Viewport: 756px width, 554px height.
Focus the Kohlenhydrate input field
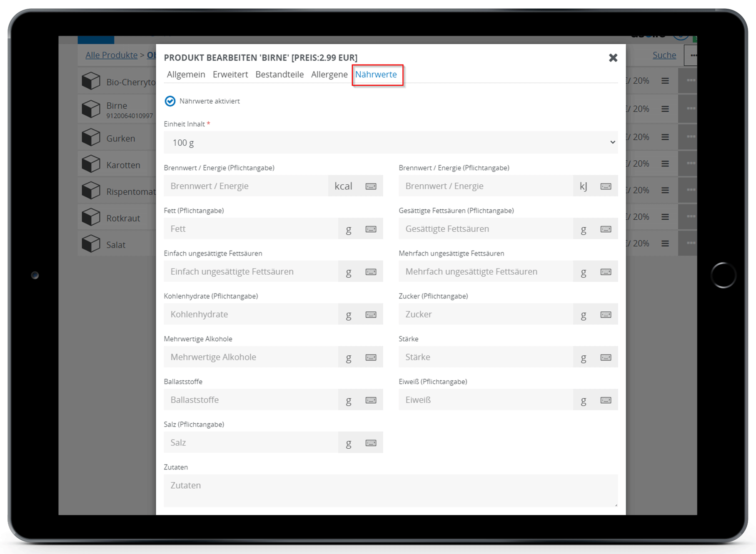tap(251, 315)
